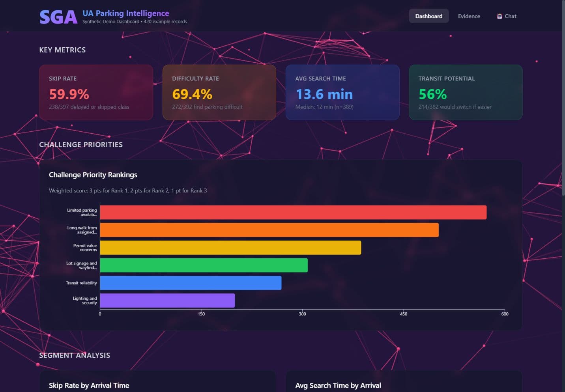Screen dimensions: 565x392
Task: Click the CHALLENGE PRIORITIES section heading
Action: [x=81, y=144]
